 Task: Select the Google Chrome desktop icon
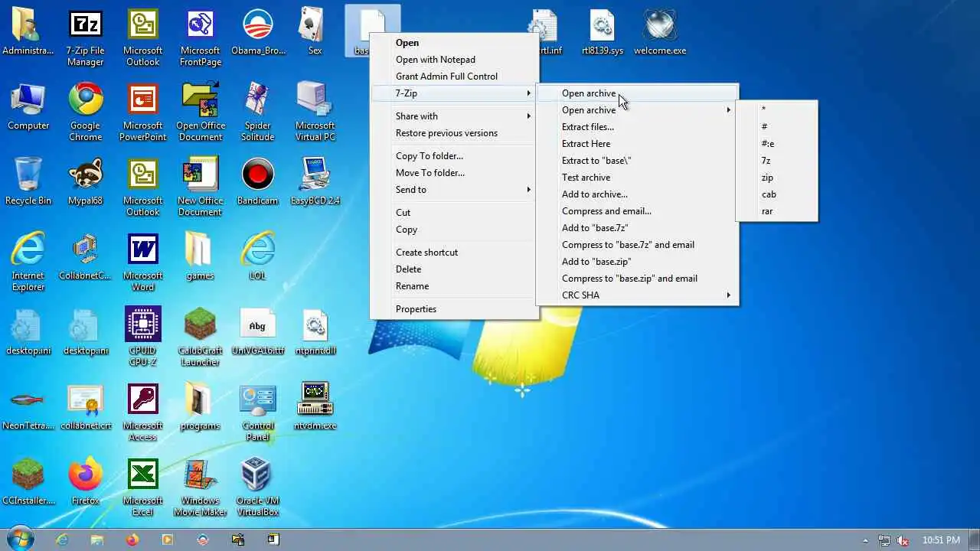pyautogui.click(x=85, y=113)
